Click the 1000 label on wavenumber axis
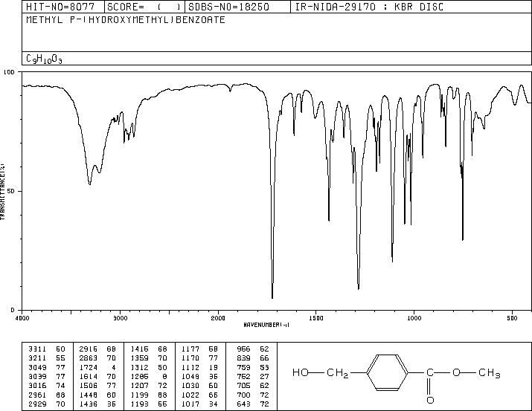532x411 pixels. (x=414, y=318)
